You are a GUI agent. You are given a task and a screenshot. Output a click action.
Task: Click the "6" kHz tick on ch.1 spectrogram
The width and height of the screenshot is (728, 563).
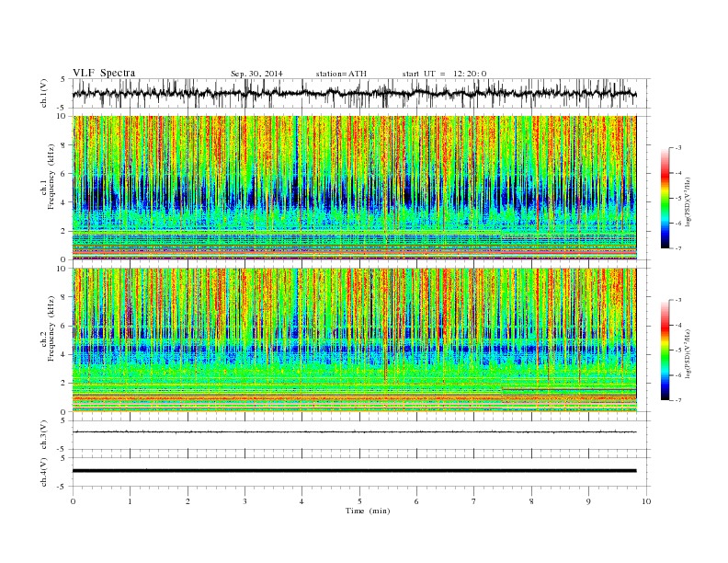point(64,174)
